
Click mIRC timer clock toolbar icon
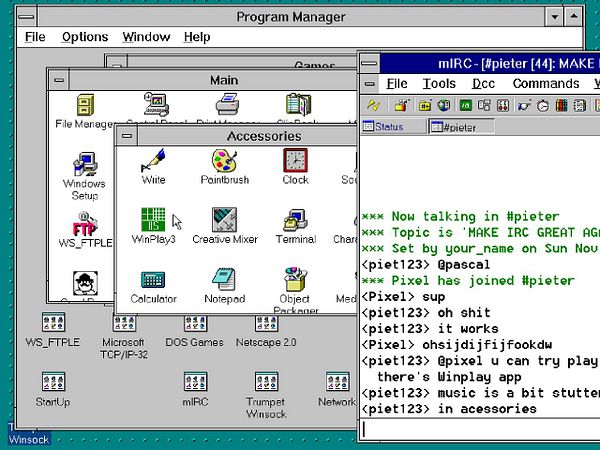pyautogui.click(x=543, y=105)
